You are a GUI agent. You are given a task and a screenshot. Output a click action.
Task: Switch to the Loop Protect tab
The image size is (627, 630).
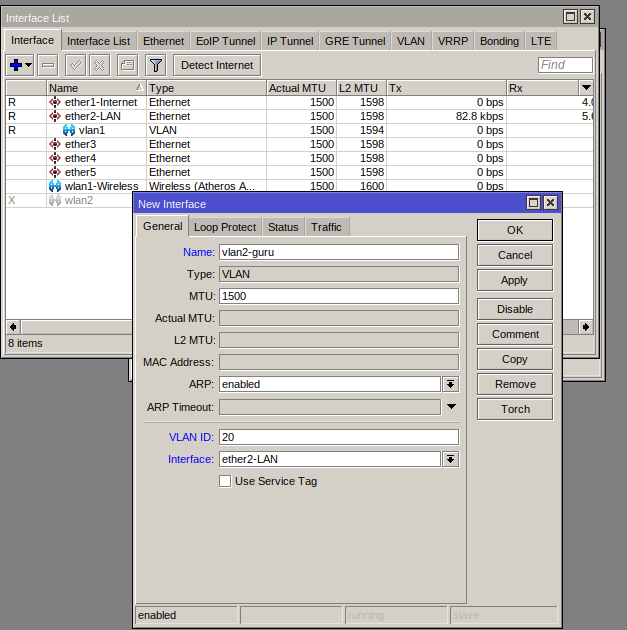click(x=225, y=227)
